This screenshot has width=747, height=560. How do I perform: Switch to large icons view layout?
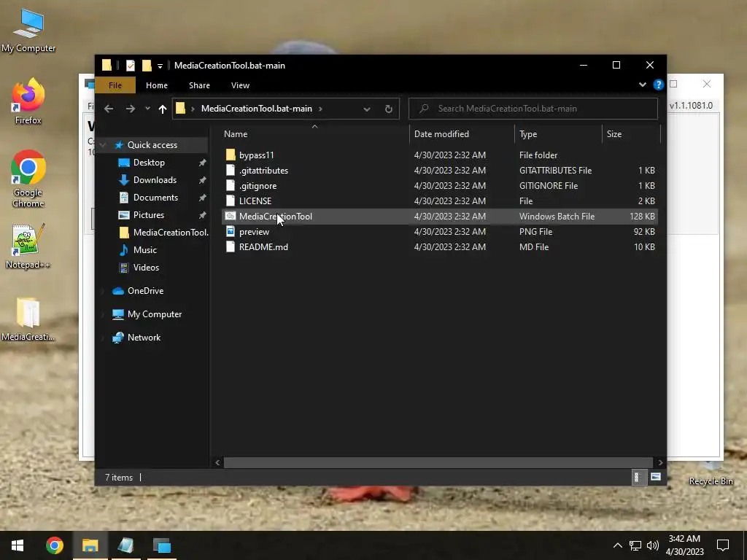click(x=656, y=477)
